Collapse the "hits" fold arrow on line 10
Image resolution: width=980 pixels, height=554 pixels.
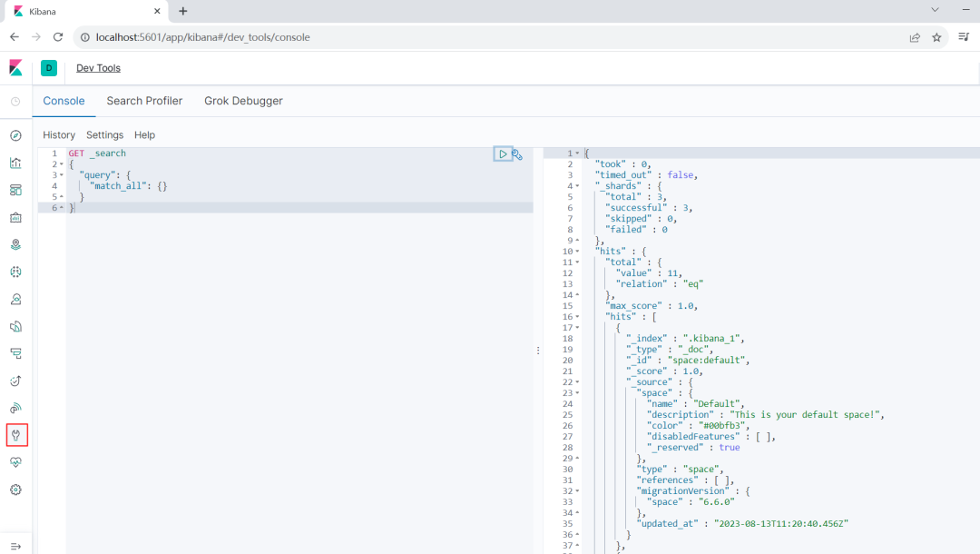click(x=577, y=252)
